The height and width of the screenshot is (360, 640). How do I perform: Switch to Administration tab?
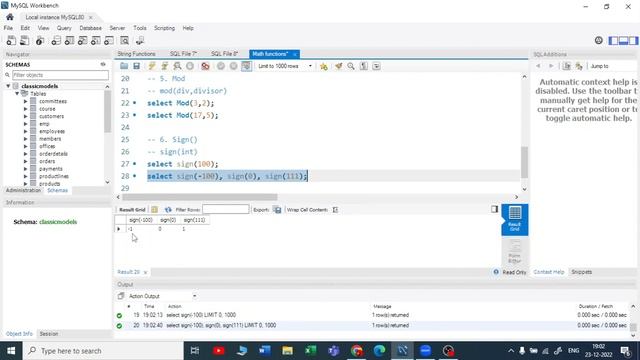coord(23,191)
